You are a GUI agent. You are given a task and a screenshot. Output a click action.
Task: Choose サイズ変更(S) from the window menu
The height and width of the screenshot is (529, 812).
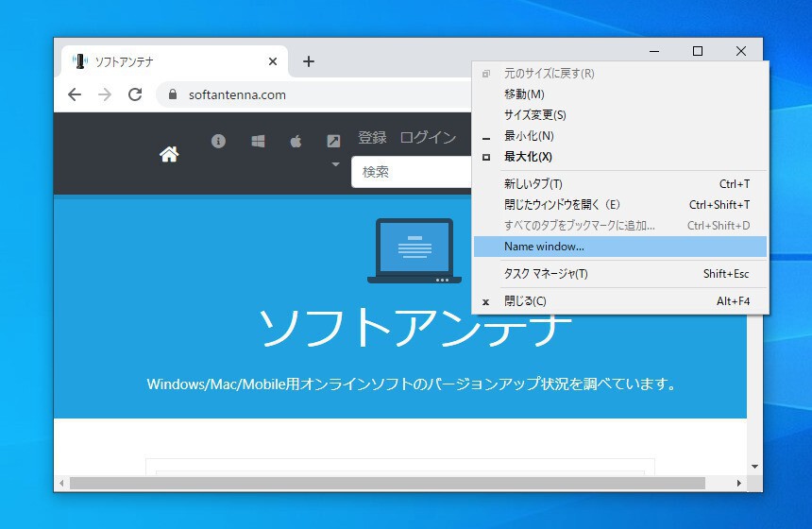pyautogui.click(x=620, y=115)
